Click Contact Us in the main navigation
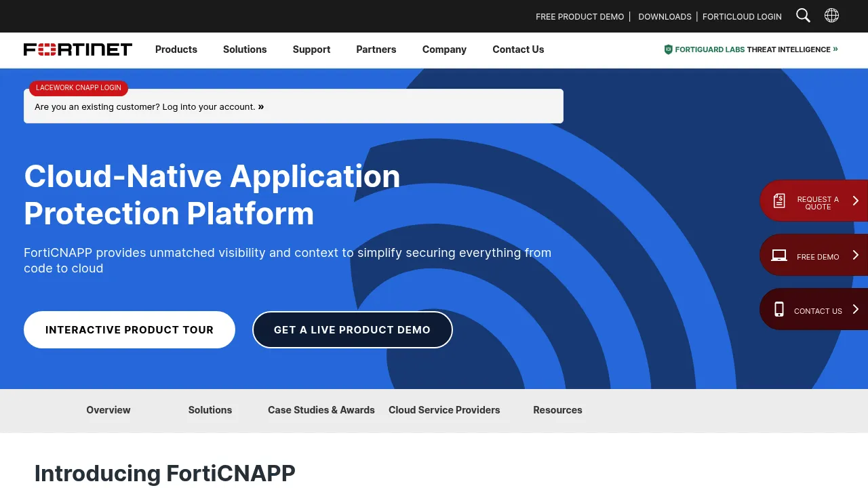Screen dimensions: 868x488 [x=518, y=49]
